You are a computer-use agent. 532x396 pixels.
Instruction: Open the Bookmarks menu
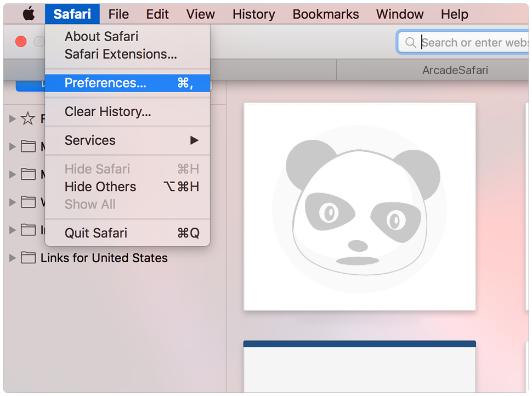[326, 14]
